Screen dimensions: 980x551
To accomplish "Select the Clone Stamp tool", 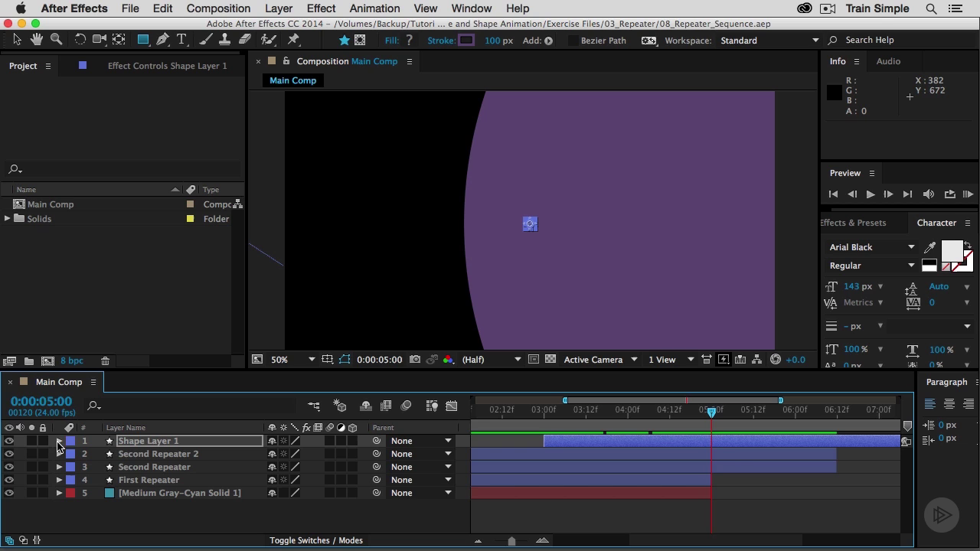I will point(226,40).
